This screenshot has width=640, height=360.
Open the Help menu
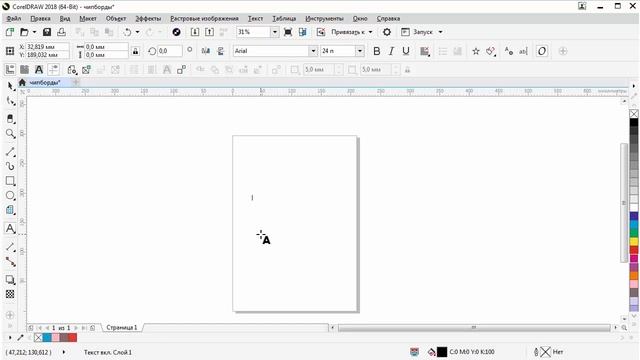[388, 18]
